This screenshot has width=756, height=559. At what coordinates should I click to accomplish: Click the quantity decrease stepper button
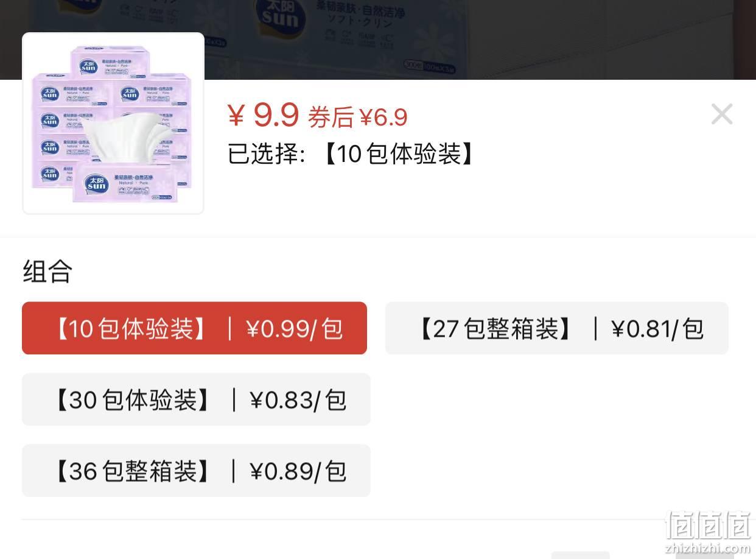(x=580, y=555)
